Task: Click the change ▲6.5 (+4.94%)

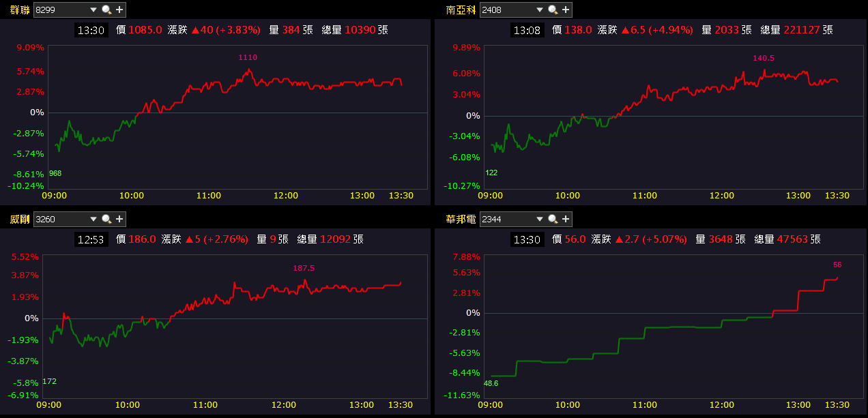Action: (x=657, y=30)
